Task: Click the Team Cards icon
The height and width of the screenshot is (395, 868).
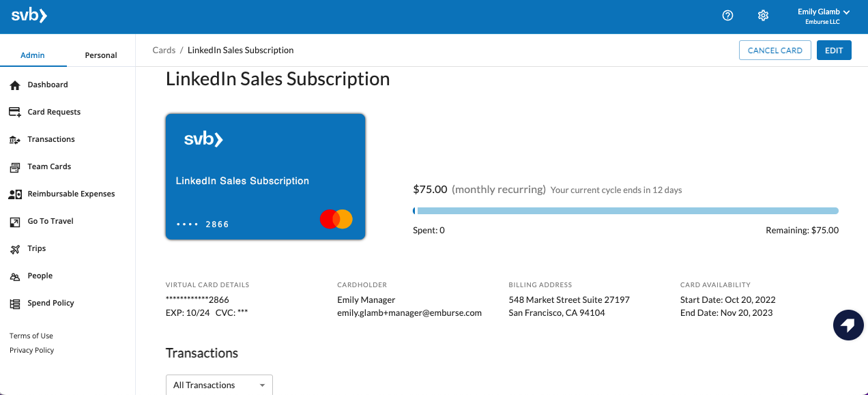Action: 15,166
